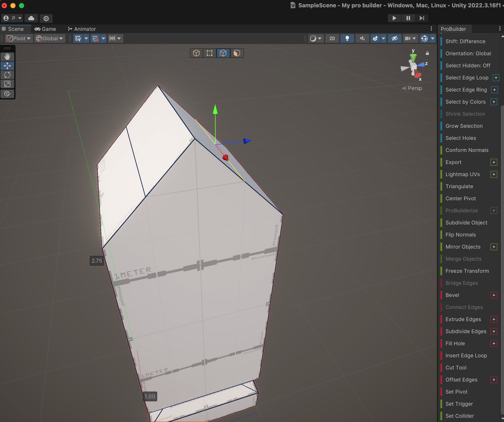Open the Pivot handle position dropdown
The height and width of the screenshot is (422, 504).
point(19,38)
